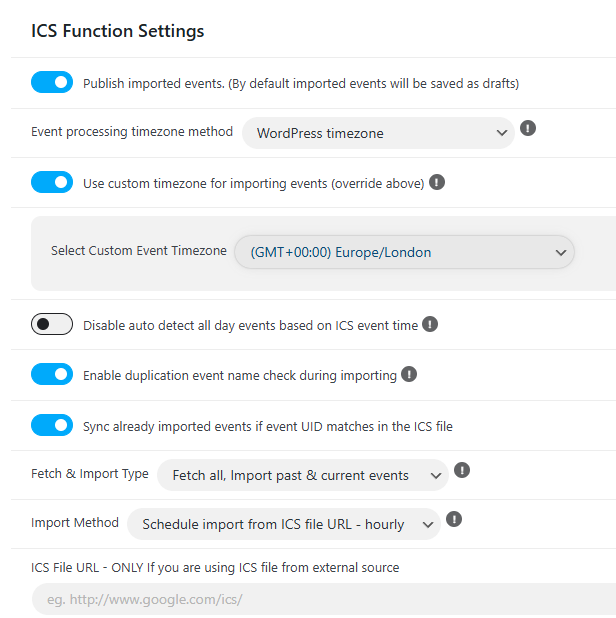616x618 pixels.
Task: Click info icon beside Import Method dropdown
Action: [454, 519]
